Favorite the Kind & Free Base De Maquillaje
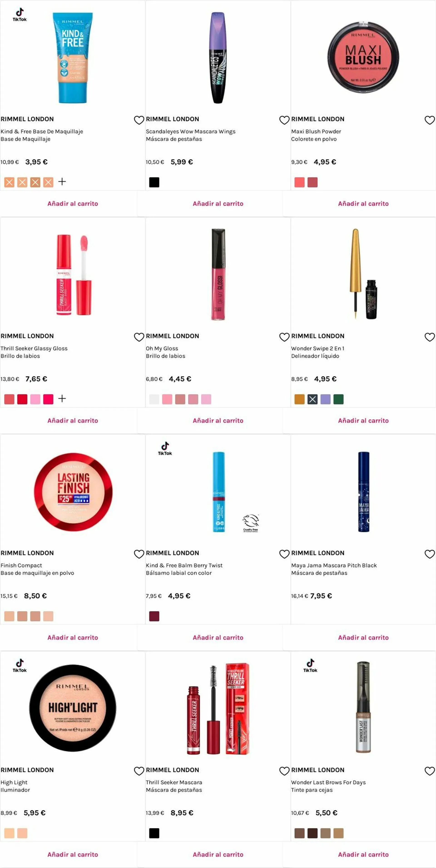The image size is (436, 868). [139, 120]
